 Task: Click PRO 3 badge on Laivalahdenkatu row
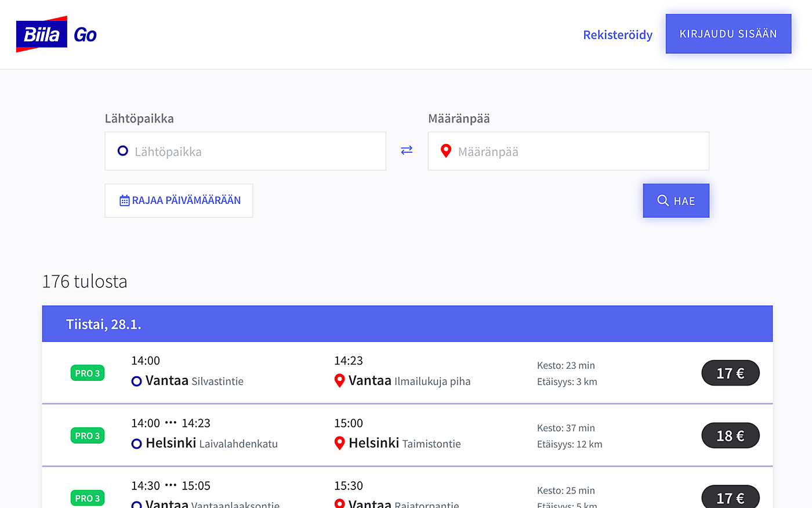[x=88, y=435]
